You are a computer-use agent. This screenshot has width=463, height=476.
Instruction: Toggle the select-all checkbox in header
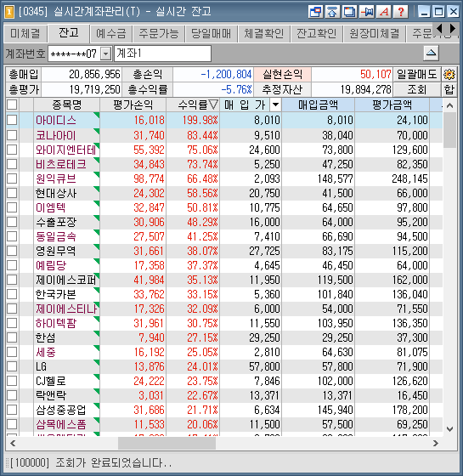pos(12,105)
